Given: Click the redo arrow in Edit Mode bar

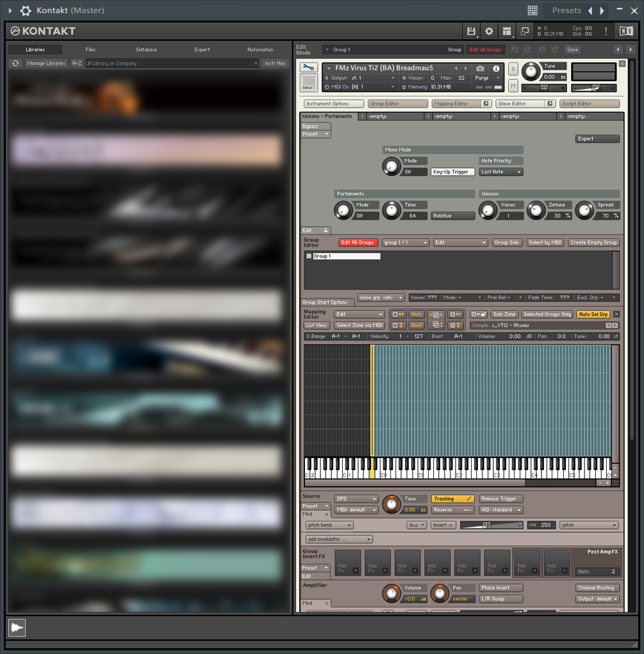Looking at the screenshot, I should tap(541, 49).
